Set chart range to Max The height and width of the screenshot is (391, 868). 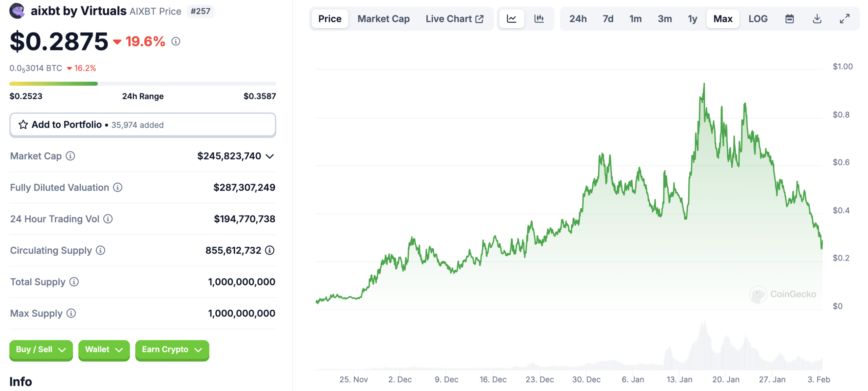723,19
